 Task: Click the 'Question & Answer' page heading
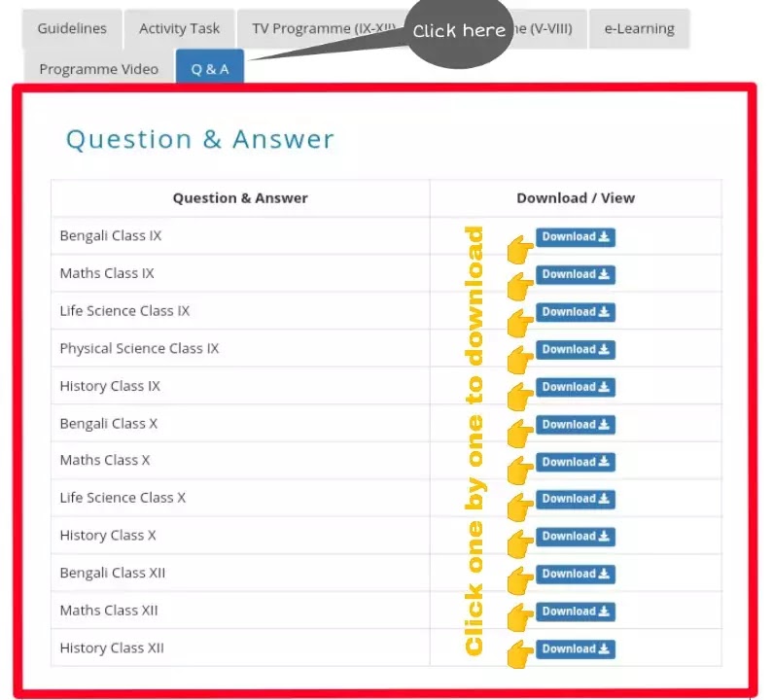[199, 139]
